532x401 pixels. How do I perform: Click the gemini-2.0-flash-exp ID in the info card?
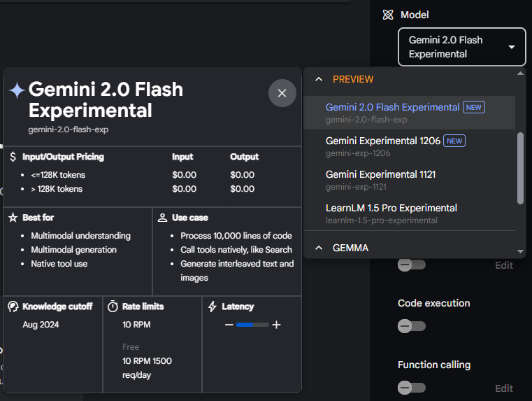click(69, 129)
